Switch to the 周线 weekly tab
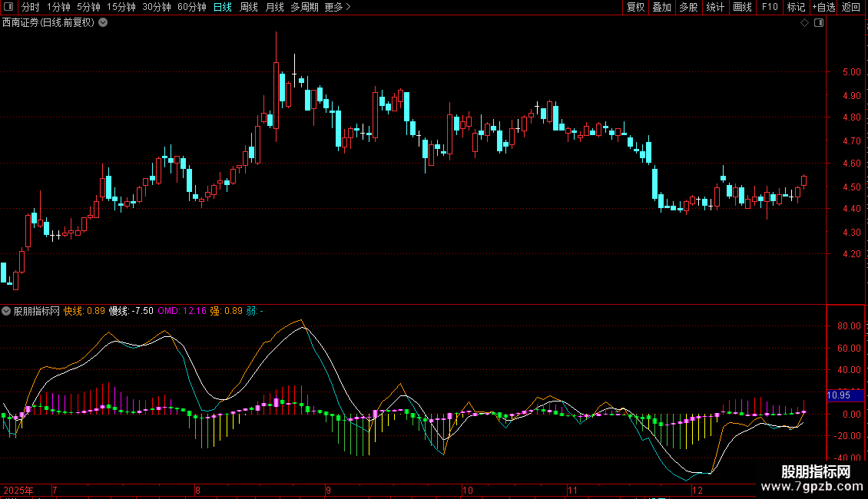Viewport: 868px width, 499px height. click(x=249, y=8)
